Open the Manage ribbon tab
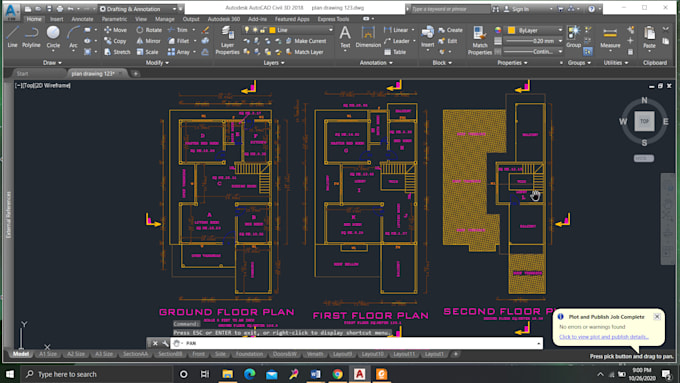 pos(164,19)
